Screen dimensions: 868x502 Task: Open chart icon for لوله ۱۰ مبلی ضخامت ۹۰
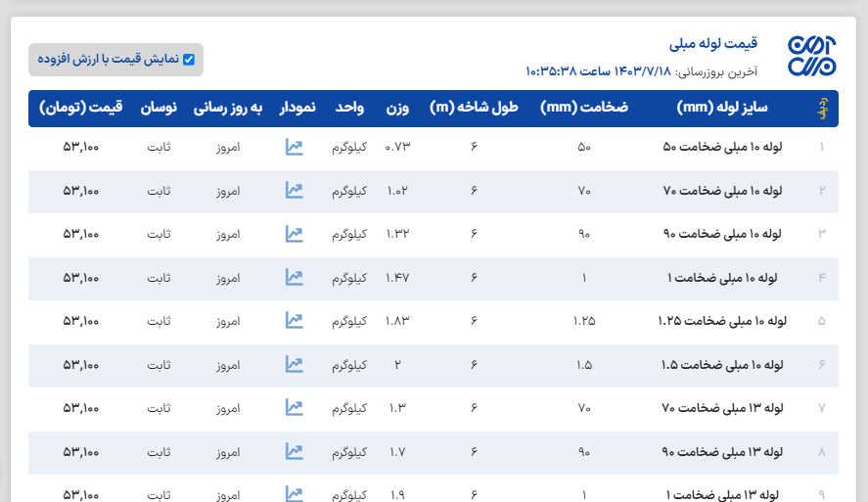pyautogui.click(x=294, y=234)
